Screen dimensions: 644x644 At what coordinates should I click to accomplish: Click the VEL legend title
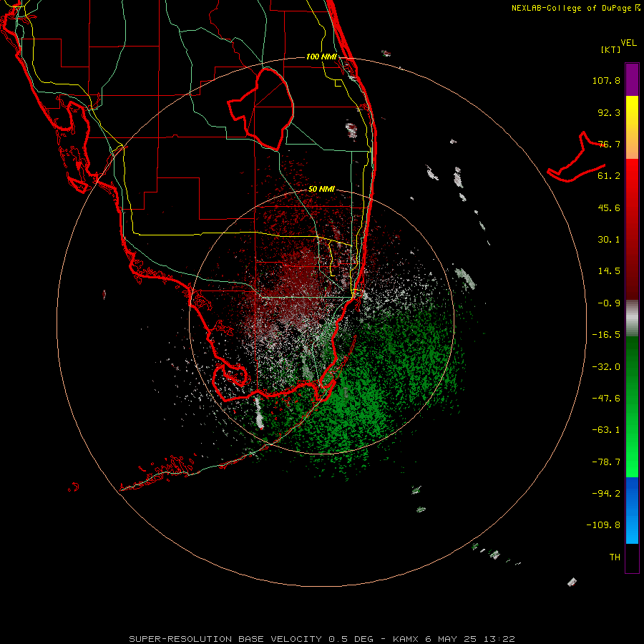click(x=628, y=43)
